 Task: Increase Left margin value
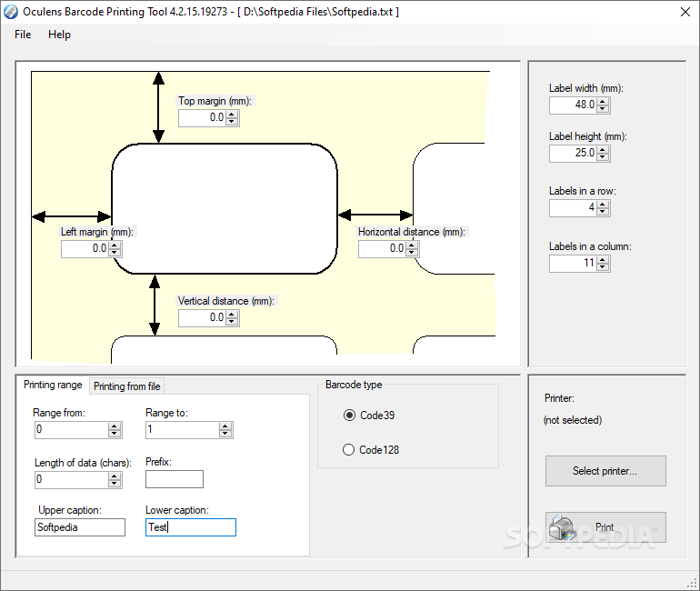click(115, 245)
